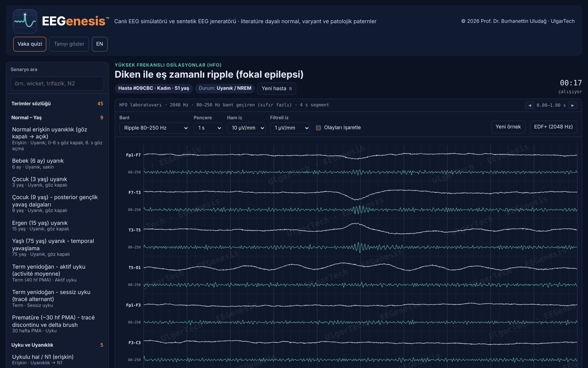This screenshot has height=368, width=588.
Task: Go to previous segment with left arrow
Action: tap(530, 105)
